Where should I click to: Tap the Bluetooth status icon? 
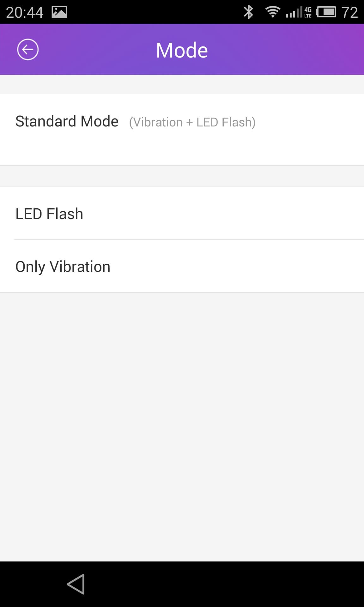(x=248, y=12)
